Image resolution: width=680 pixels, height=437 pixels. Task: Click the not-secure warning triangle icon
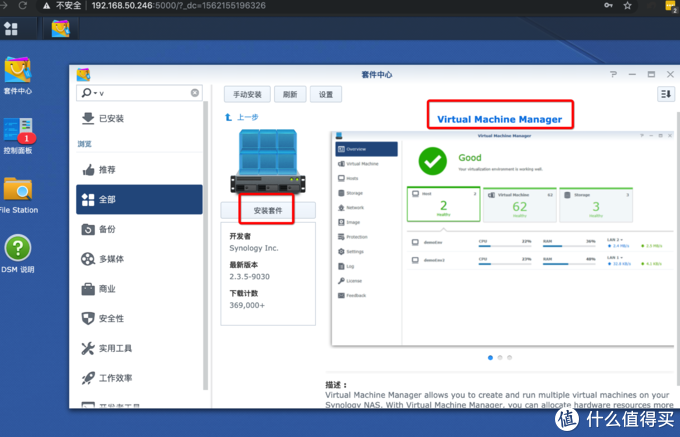tap(46, 6)
